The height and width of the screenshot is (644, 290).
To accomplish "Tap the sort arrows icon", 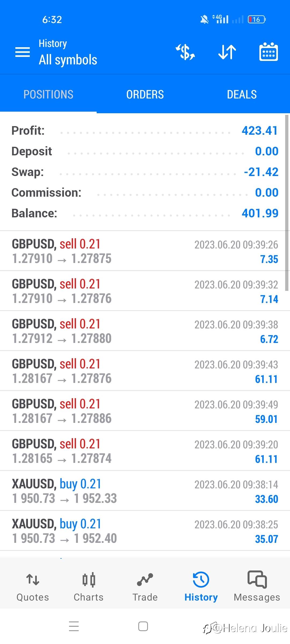I will tap(227, 52).
